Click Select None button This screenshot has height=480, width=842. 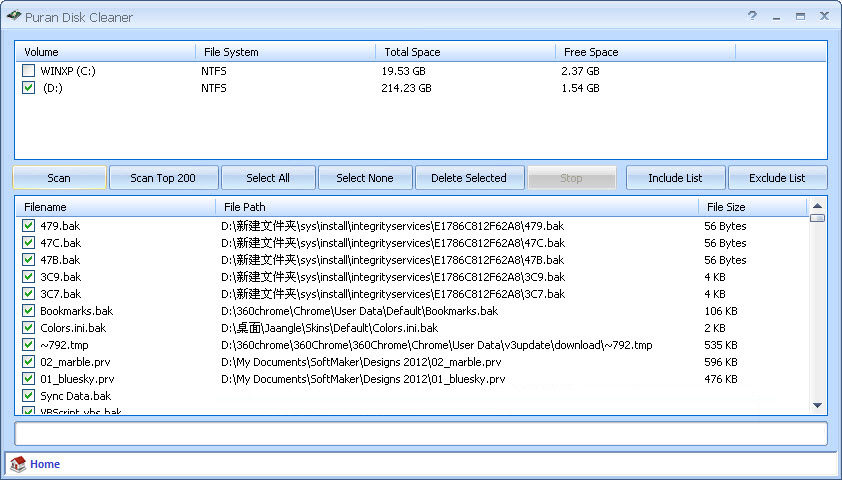tap(364, 178)
